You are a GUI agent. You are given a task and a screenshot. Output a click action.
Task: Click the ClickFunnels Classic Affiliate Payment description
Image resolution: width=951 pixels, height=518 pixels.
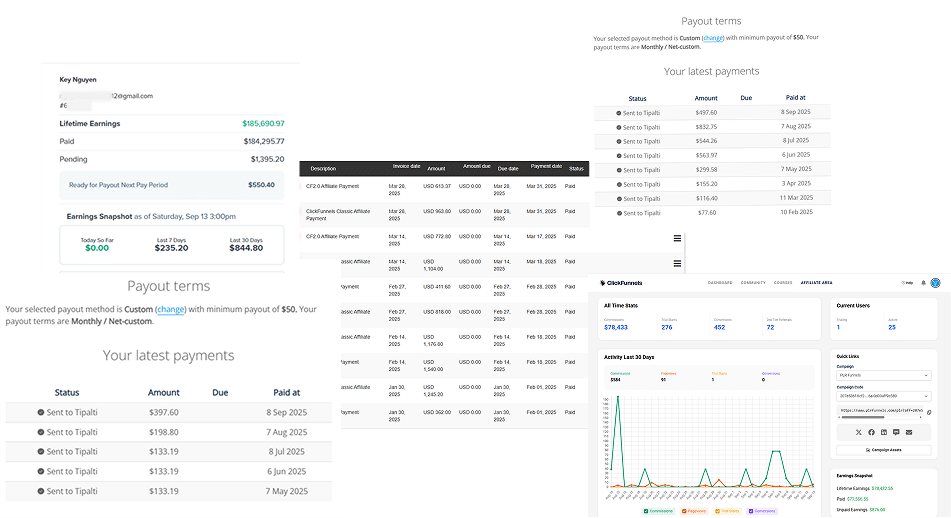coord(338,215)
